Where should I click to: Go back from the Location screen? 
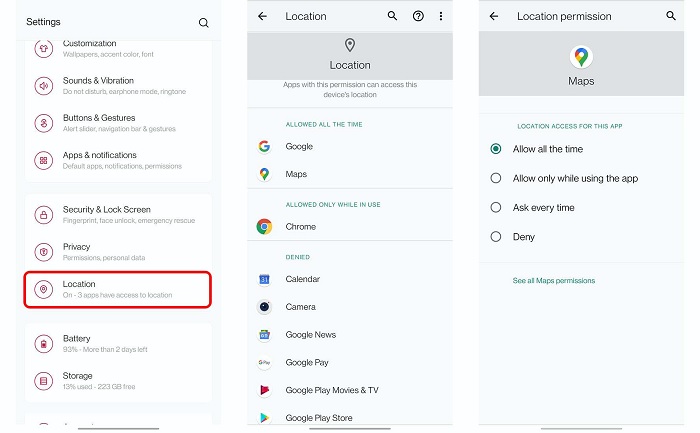pos(262,16)
